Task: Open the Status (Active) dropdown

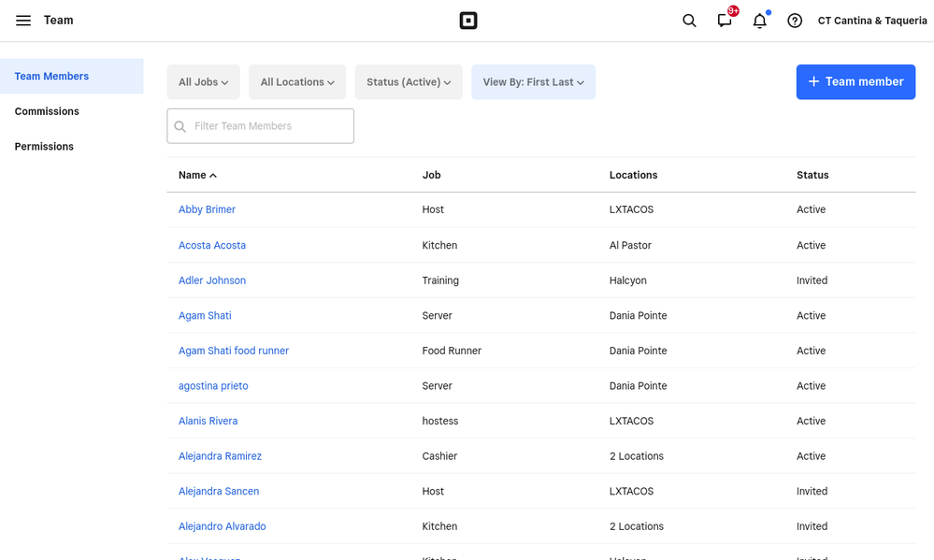Action: (409, 82)
